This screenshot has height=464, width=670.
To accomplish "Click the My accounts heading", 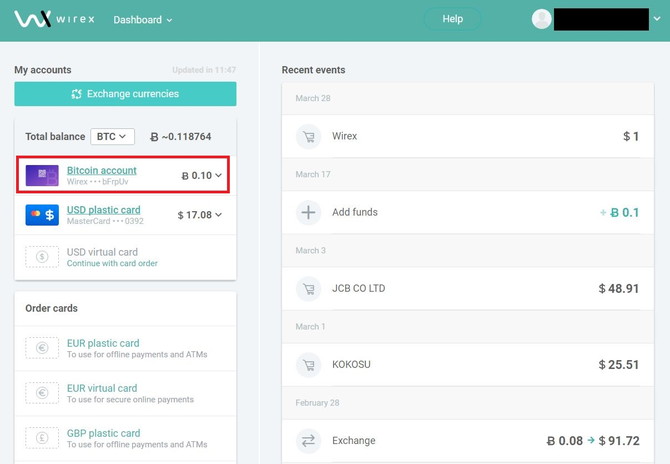I will tap(43, 70).
